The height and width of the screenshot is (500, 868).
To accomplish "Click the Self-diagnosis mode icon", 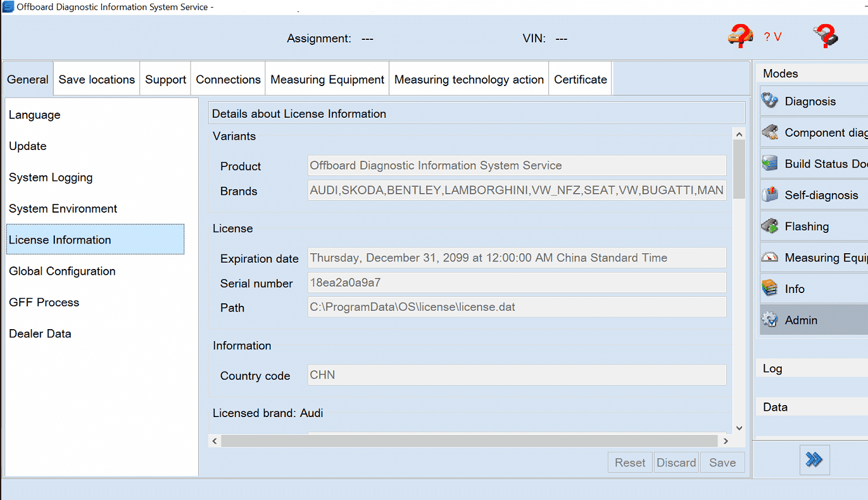I will [770, 195].
